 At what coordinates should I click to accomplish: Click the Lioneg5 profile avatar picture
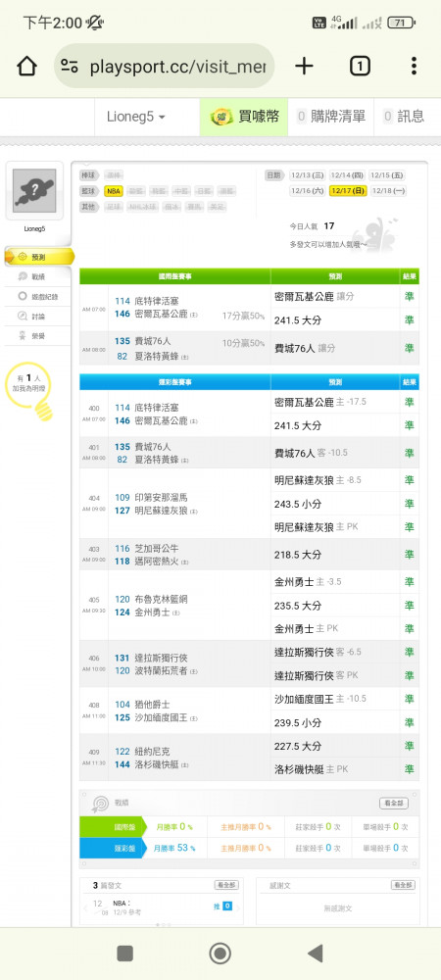tap(34, 191)
